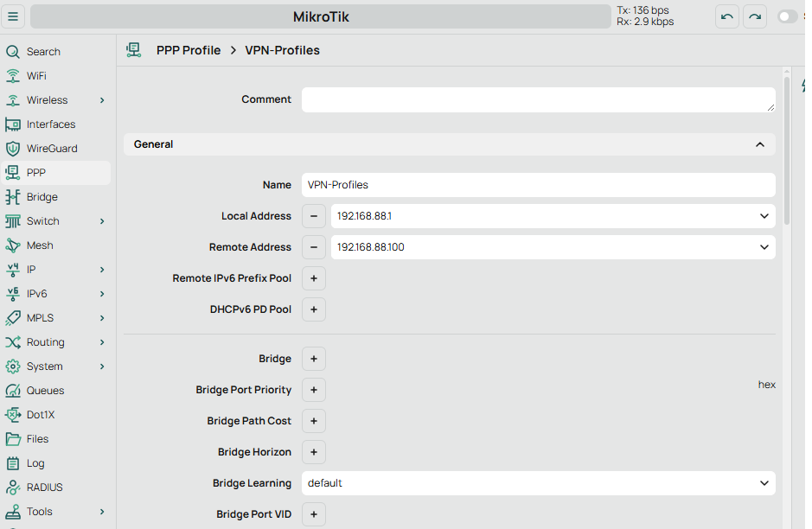Open the Bridge Learning dropdown
The image size is (812, 529).
pyautogui.click(x=764, y=483)
